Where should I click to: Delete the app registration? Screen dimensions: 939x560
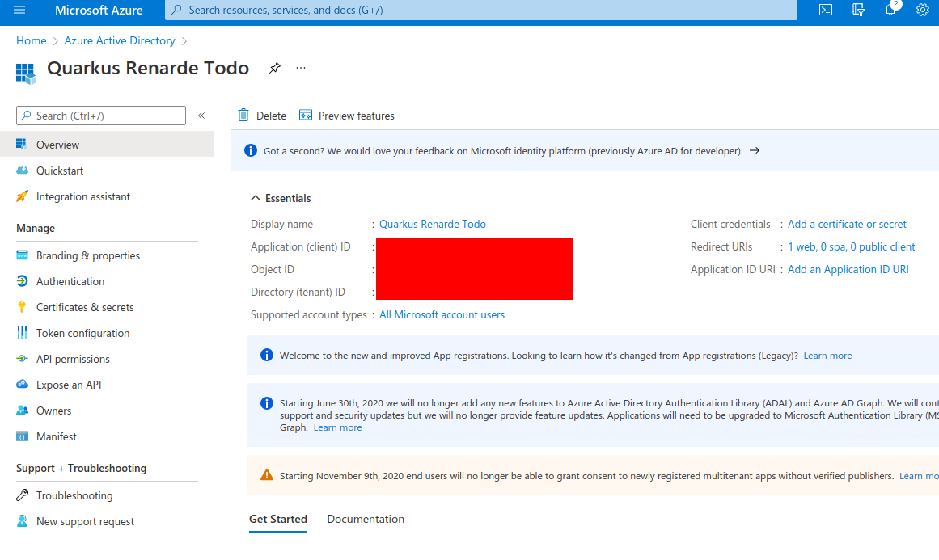(261, 116)
